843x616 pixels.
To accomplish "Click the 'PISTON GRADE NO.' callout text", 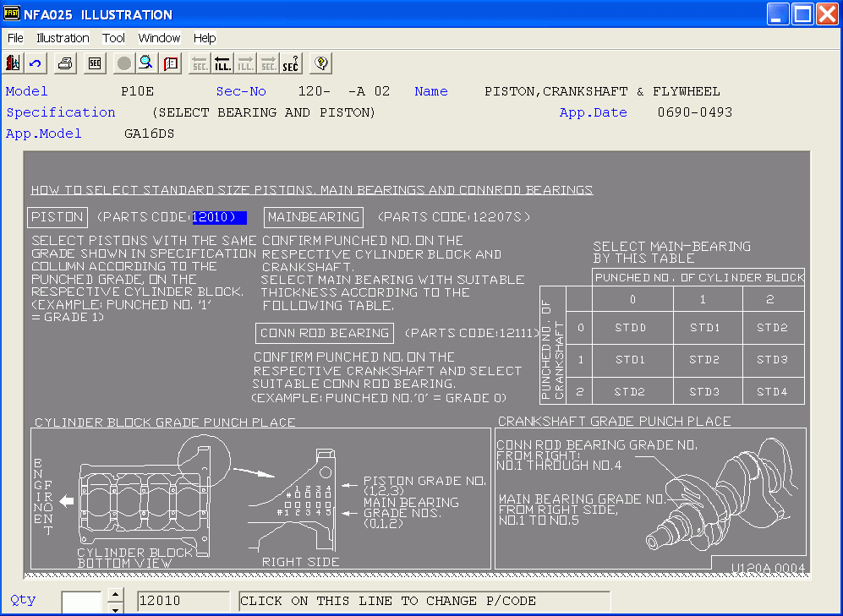I will [x=424, y=481].
